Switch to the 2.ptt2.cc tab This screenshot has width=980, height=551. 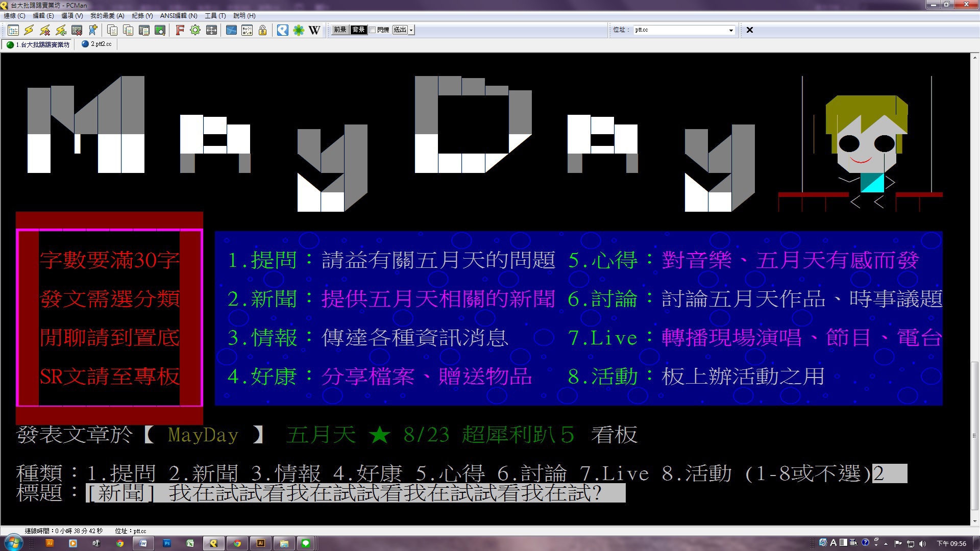pyautogui.click(x=96, y=44)
